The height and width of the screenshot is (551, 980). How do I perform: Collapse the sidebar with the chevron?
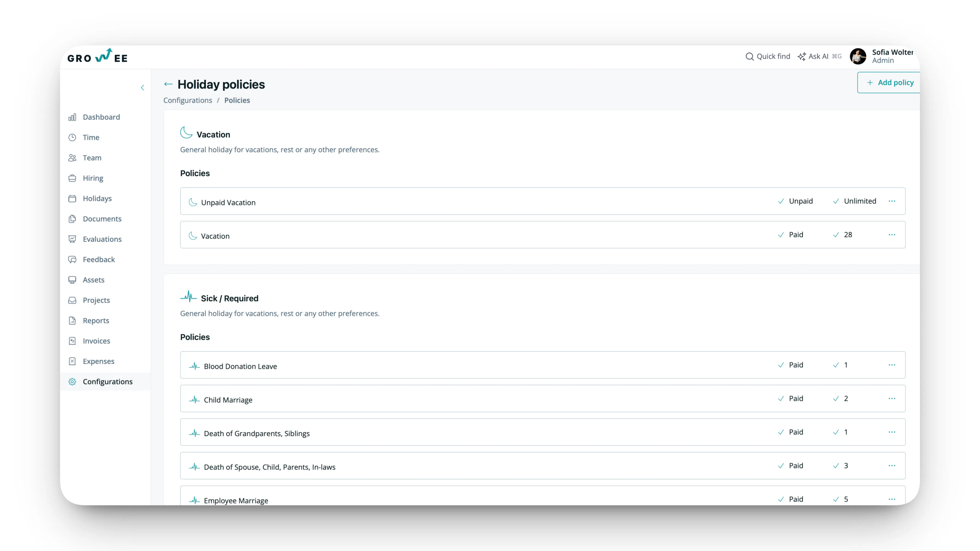pyautogui.click(x=143, y=88)
